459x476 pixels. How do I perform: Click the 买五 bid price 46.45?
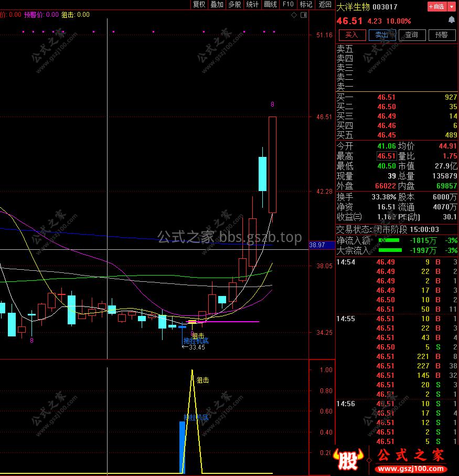coord(386,135)
